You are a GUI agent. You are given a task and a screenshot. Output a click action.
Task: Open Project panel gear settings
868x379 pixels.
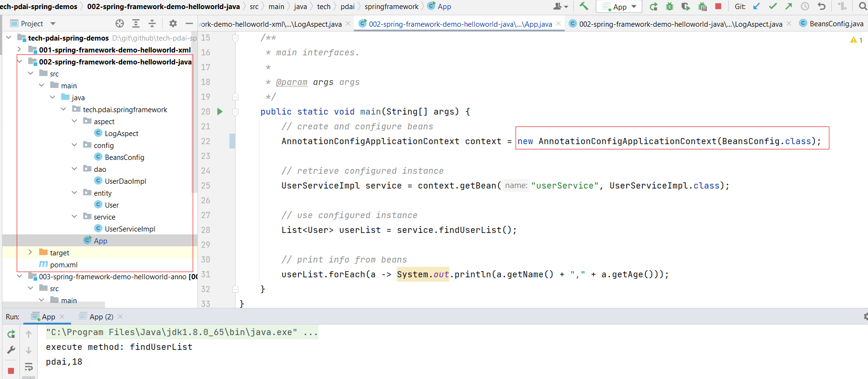[x=173, y=23]
